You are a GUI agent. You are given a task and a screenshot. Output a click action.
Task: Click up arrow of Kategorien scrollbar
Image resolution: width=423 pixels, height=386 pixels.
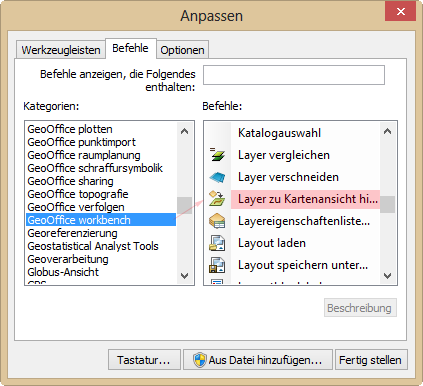pyautogui.click(x=184, y=131)
